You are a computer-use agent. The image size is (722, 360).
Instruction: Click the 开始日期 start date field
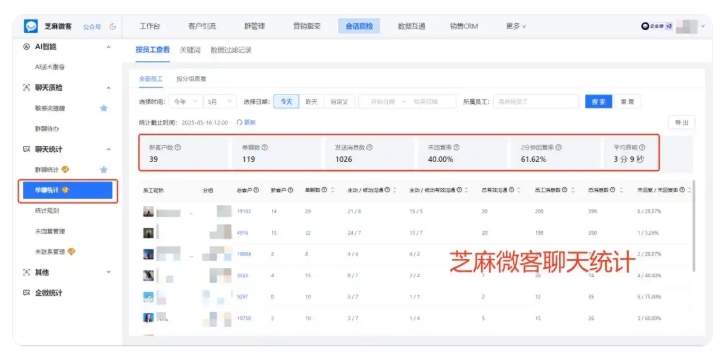pos(383,102)
